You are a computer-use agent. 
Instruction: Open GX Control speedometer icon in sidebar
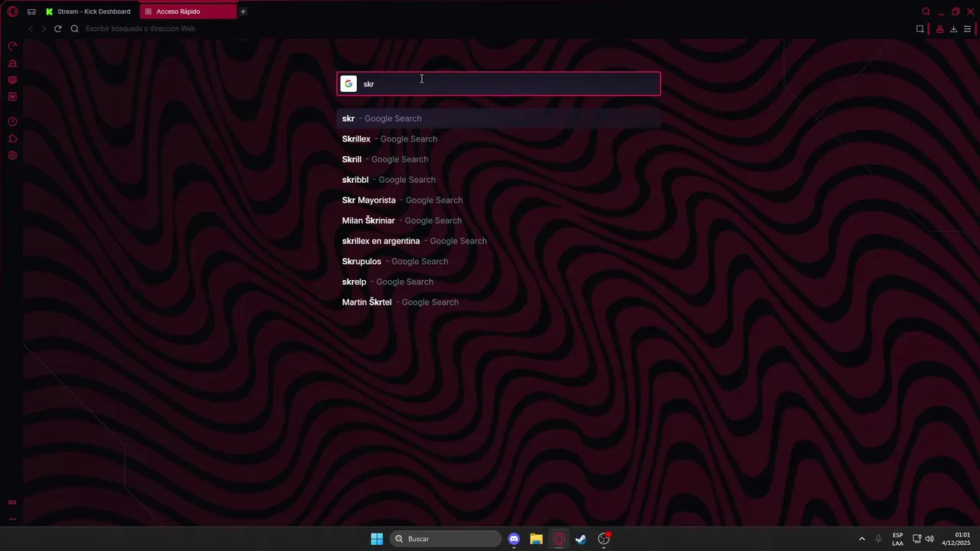click(x=12, y=47)
